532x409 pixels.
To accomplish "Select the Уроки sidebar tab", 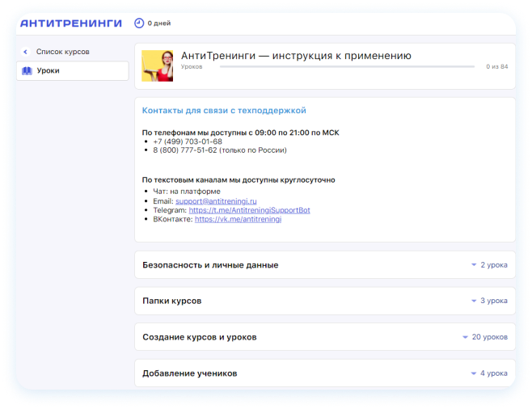I will (73, 70).
